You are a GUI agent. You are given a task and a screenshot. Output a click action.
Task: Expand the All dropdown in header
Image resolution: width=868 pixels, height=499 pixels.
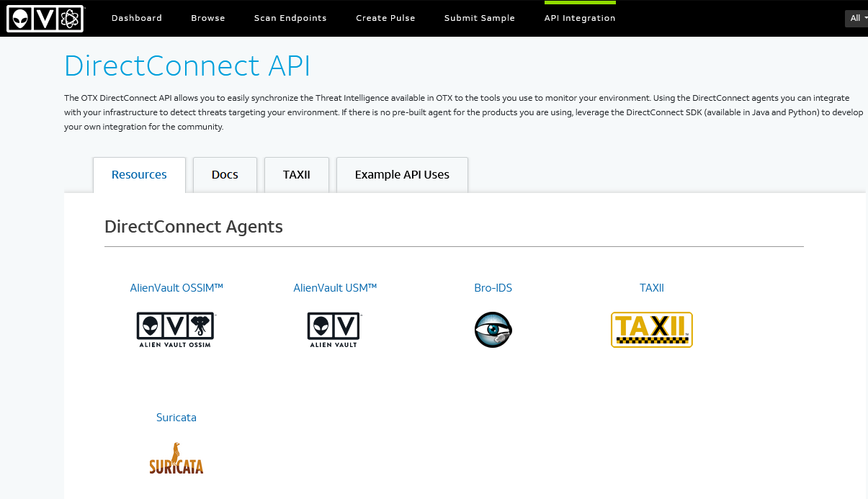click(856, 18)
